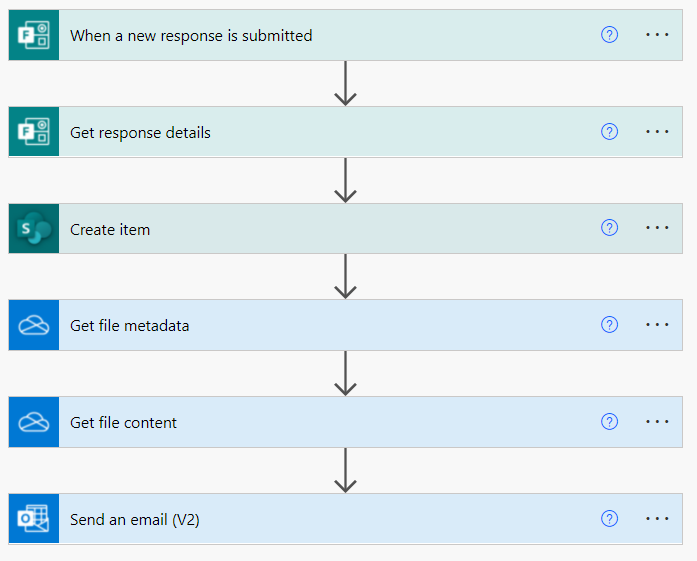Screen dimensions: 697x561
Task: Open the ellipsis menu on the trigger step
Action: (x=657, y=35)
